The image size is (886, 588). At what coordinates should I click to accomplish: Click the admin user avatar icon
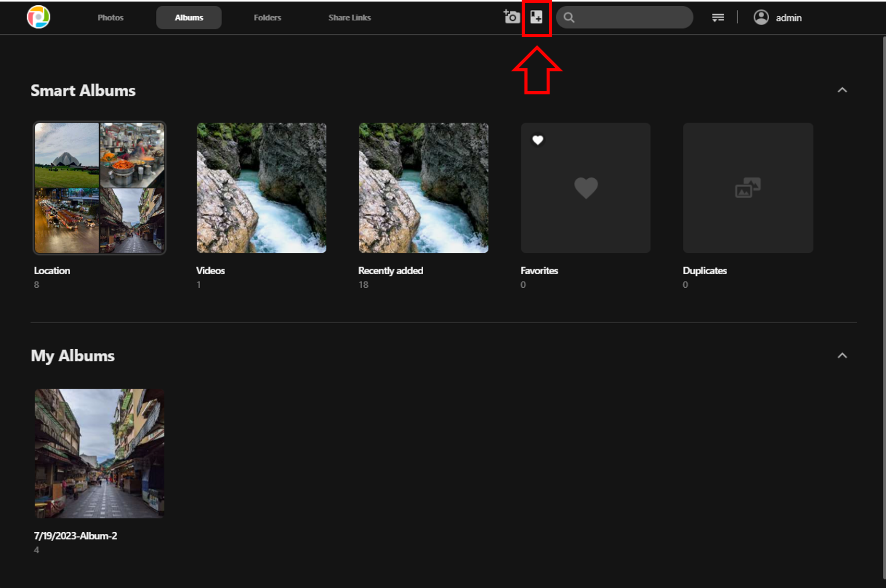click(761, 17)
